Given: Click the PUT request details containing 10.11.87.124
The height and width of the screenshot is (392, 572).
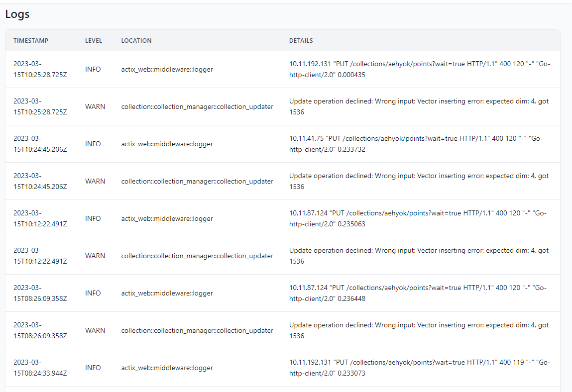Looking at the screenshot, I should (x=418, y=218).
